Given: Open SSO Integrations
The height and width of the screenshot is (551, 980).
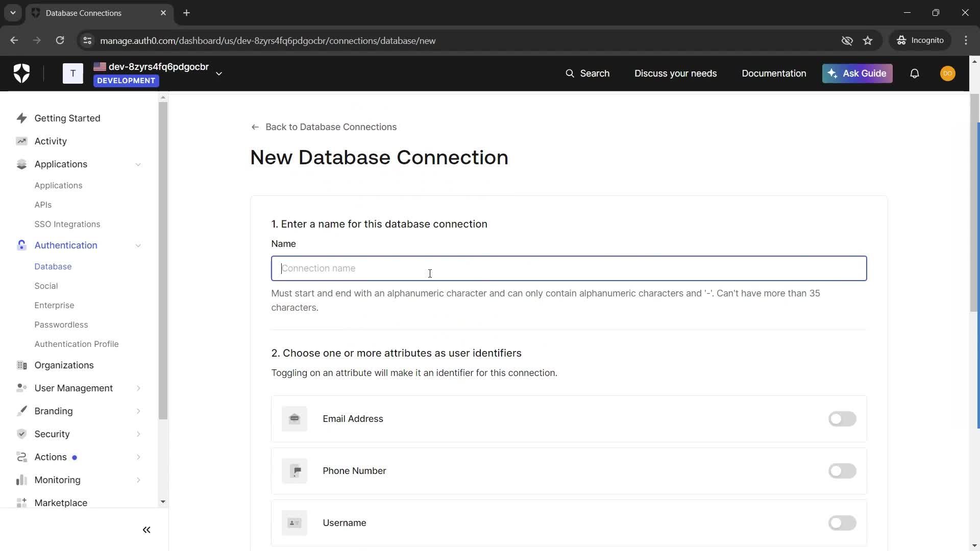Looking at the screenshot, I should (67, 224).
